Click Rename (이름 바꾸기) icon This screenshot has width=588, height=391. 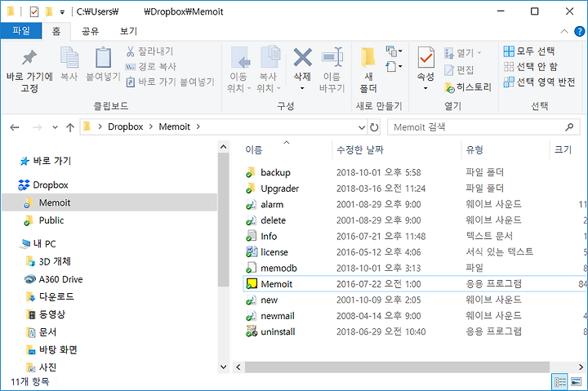click(x=332, y=57)
